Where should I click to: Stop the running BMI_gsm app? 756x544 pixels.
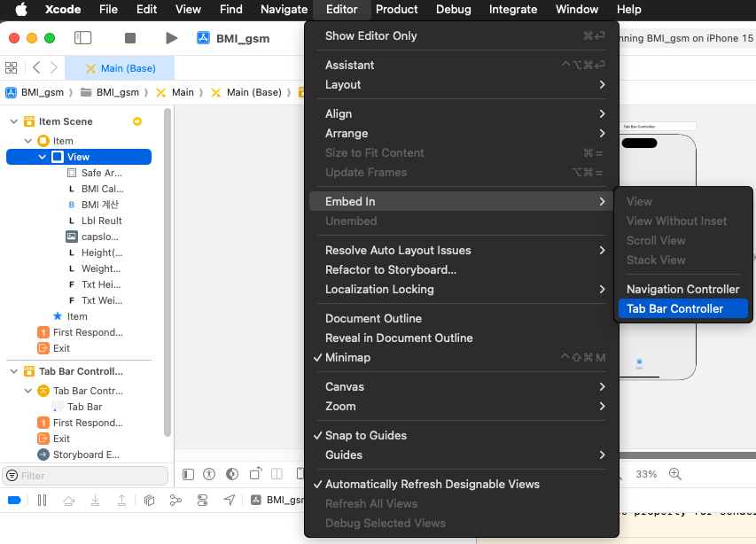coord(130,38)
